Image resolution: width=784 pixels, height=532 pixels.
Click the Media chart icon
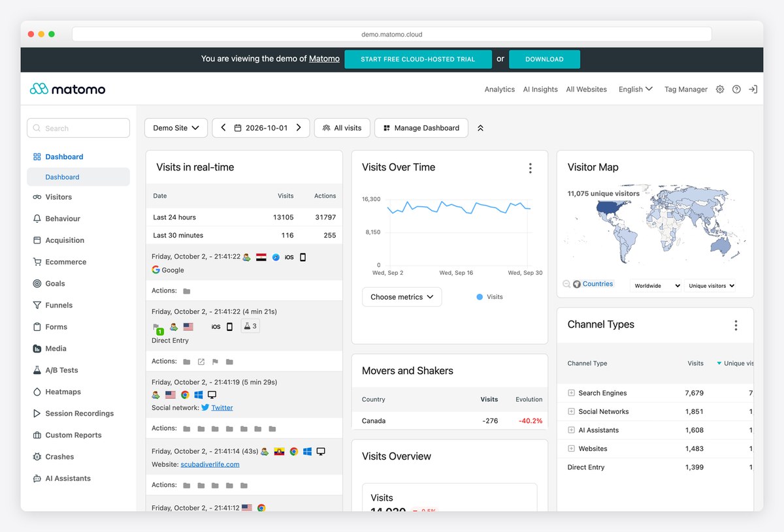click(x=37, y=349)
